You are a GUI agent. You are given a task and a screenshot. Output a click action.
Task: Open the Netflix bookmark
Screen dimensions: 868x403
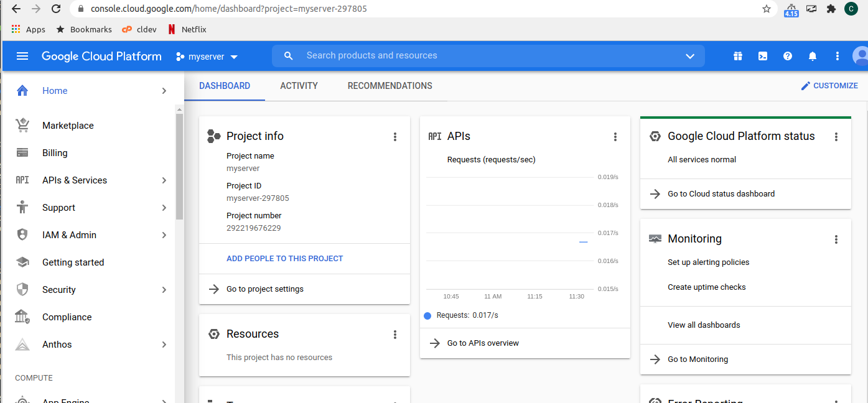(187, 29)
